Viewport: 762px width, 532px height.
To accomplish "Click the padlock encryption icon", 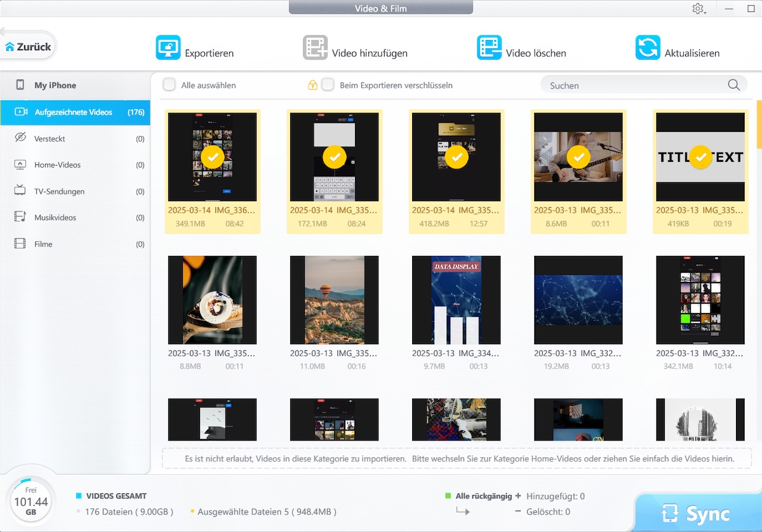I will (x=312, y=85).
